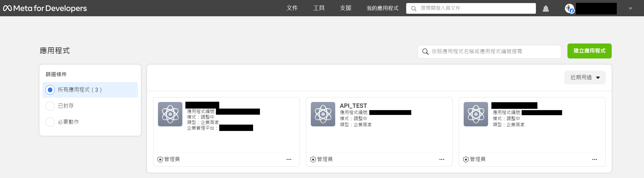Click the 應用程式 page heading
Image resolution: width=644 pixels, height=178 pixels.
tap(55, 51)
